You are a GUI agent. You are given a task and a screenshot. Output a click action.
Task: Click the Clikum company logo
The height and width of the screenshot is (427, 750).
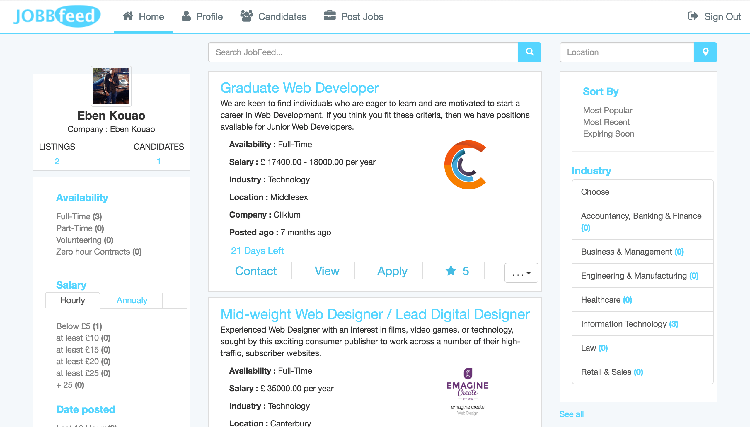coord(465,165)
